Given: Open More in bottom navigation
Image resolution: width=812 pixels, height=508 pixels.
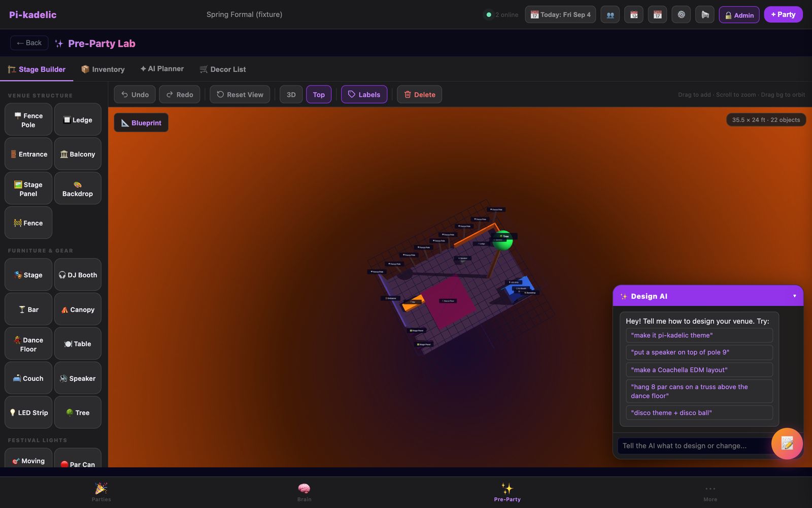Looking at the screenshot, I should click(x=710, y=492).
